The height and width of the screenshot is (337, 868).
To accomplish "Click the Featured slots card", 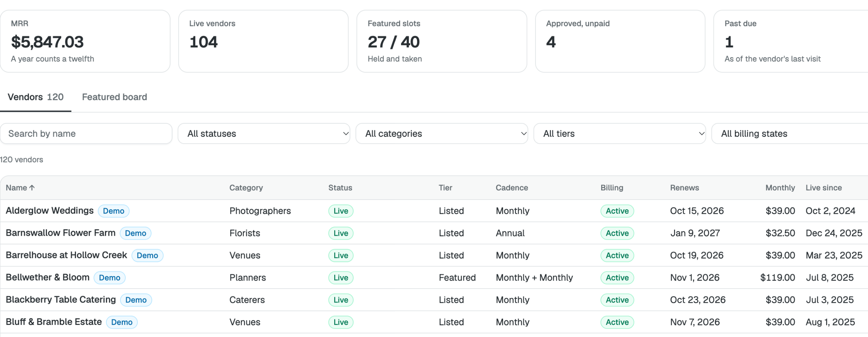I will [442, 41].
